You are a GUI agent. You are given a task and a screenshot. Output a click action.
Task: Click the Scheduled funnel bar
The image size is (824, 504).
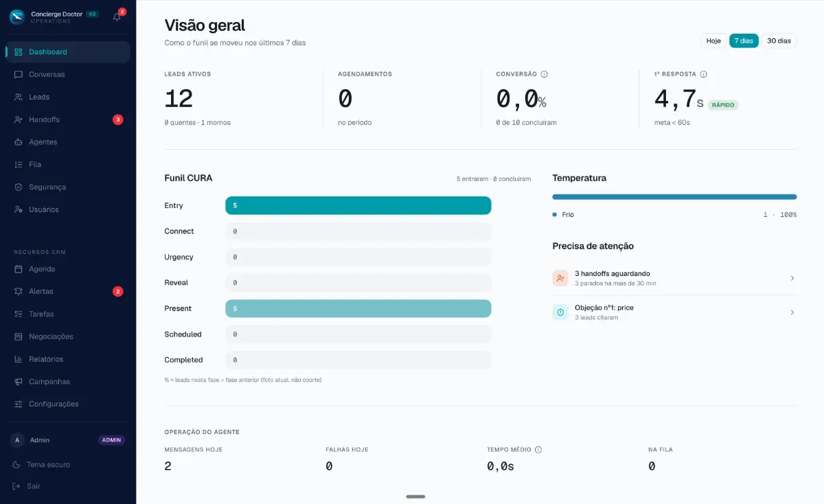click(x=358, y=334)
